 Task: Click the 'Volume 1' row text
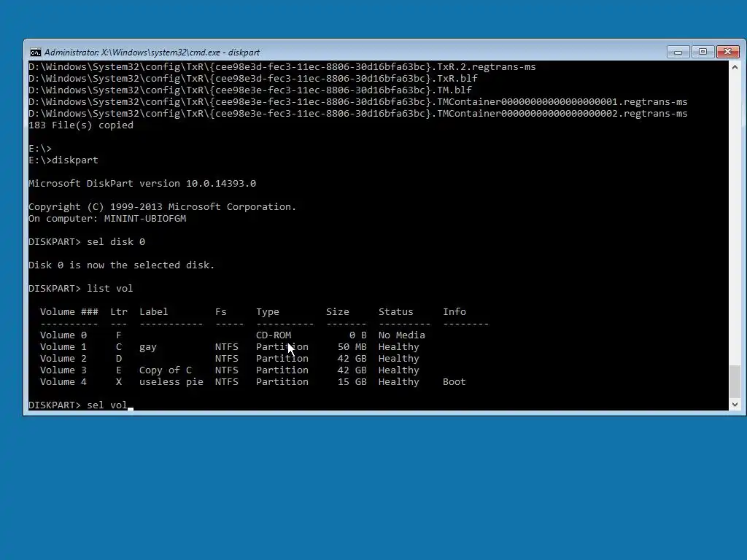pyautogui.click(x=230, y=346)
